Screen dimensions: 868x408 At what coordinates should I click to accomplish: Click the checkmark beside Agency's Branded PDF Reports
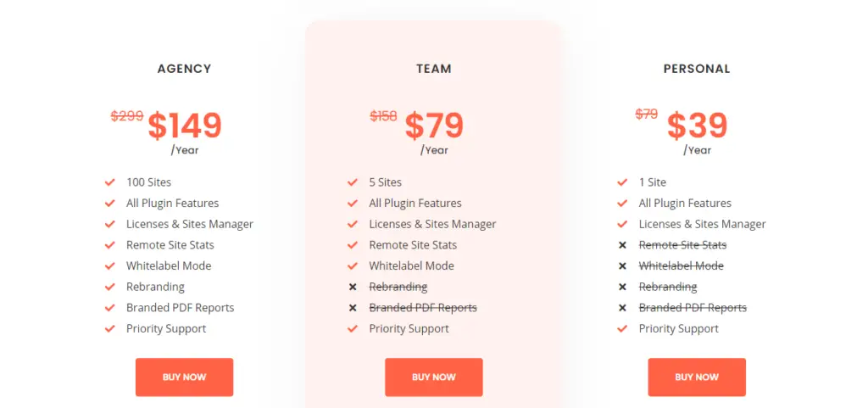[x=110, y=308]
